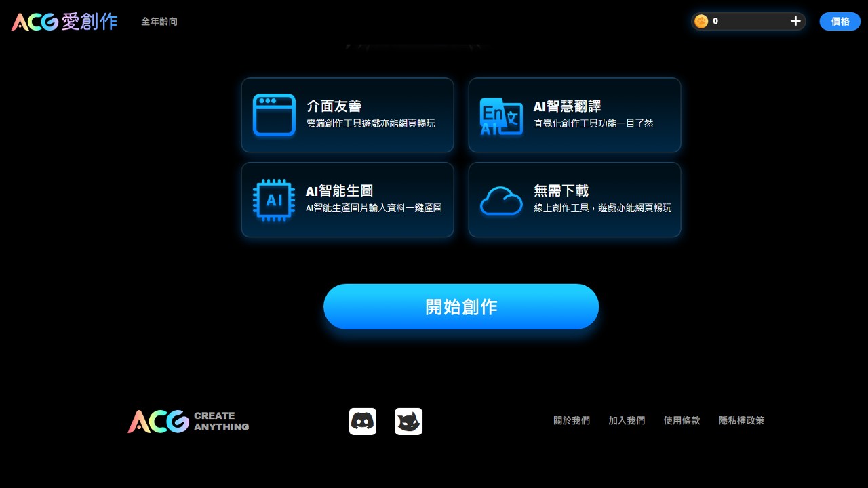Click the ACG 愛創作 logo in header
Image resolution: width=868 pixels, height=488 pixels.
click(64, 22)
